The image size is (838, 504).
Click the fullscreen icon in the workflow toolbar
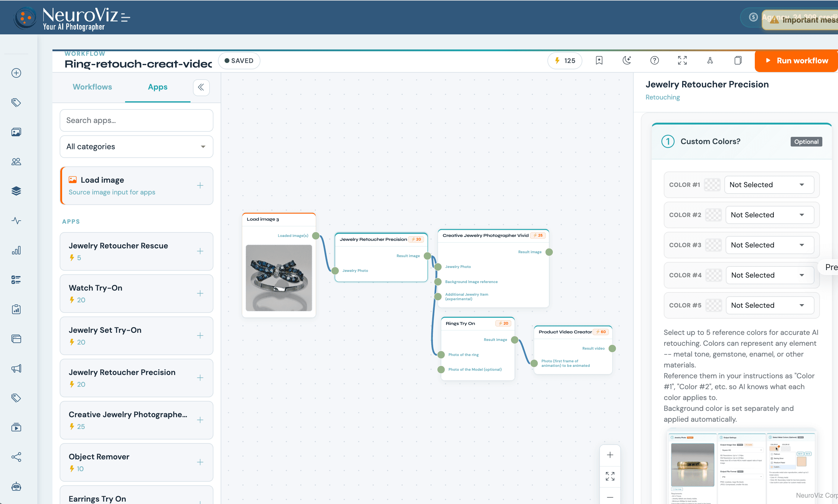click(x=682, y=61)
